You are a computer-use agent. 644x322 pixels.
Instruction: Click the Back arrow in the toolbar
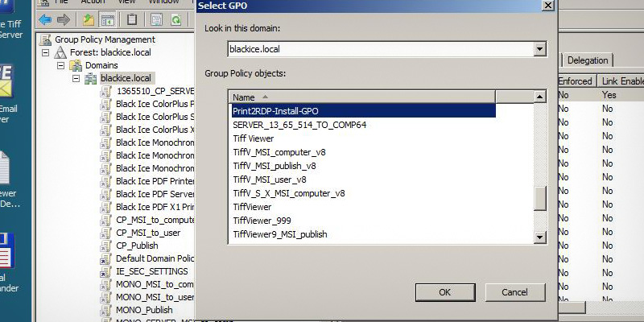pos(44,19)
